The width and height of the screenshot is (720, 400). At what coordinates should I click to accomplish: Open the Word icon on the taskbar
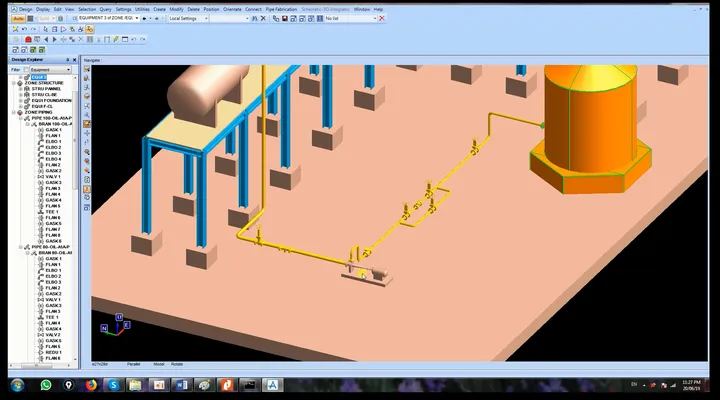coord(181,385)
